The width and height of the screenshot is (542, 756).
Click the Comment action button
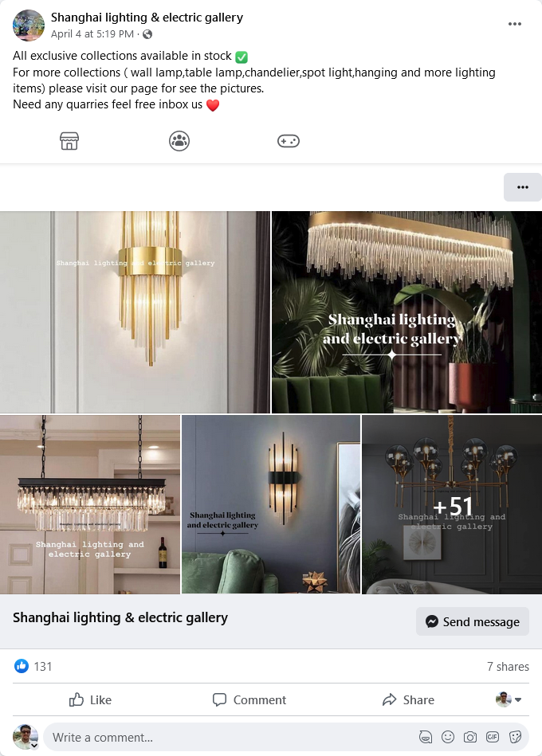click(x=249, y=699)
